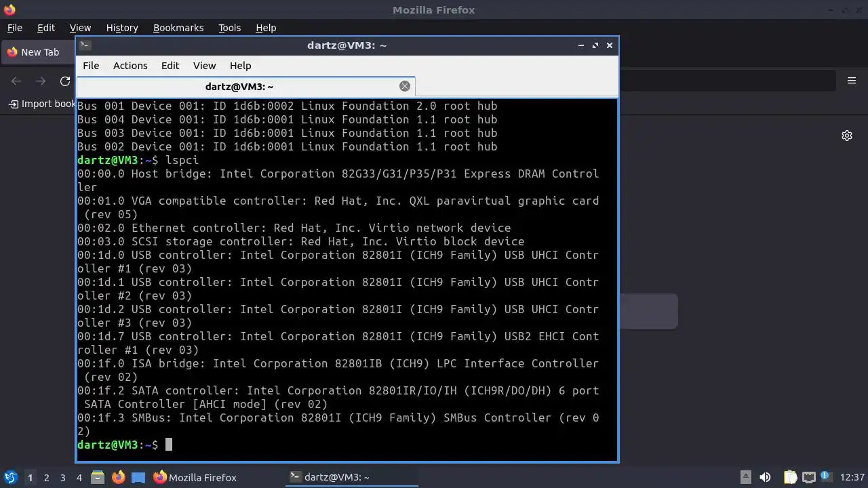Switch to workspace 2 in pager
Viewport: 868px width, 488px height.
46,477
